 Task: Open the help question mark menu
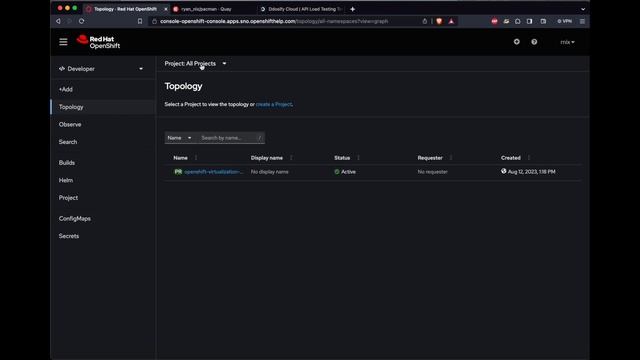pos(534,42)
